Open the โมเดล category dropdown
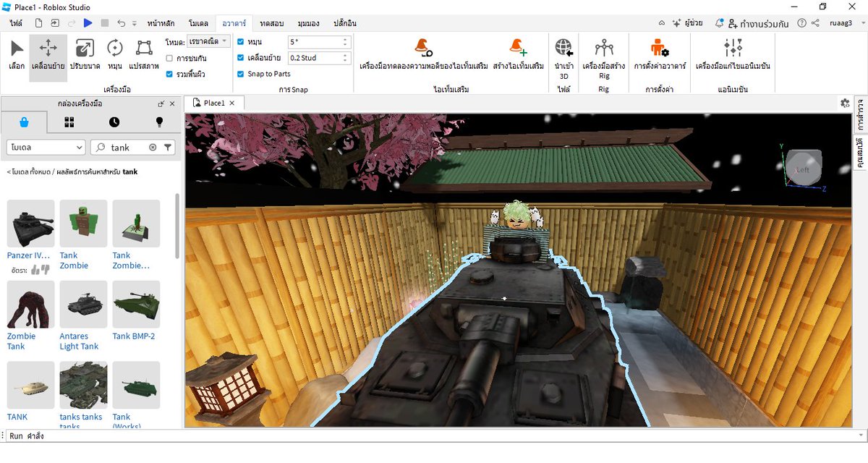The width and height of the screenshot is (868, 463). [x=46, y=148]
